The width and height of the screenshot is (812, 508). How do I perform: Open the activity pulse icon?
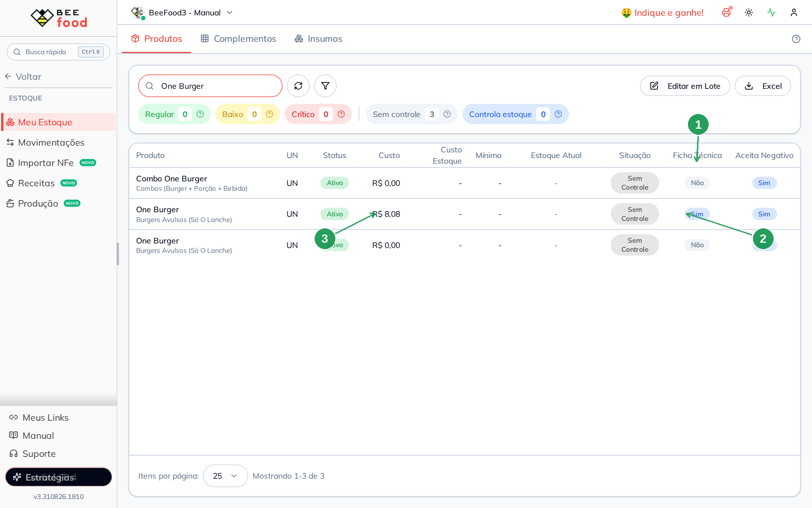(771, 12)
